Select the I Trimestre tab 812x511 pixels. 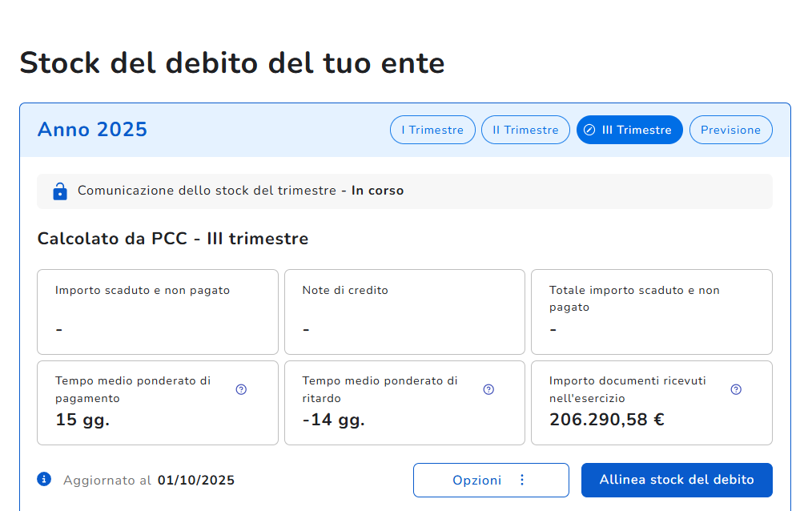point(432,130)
